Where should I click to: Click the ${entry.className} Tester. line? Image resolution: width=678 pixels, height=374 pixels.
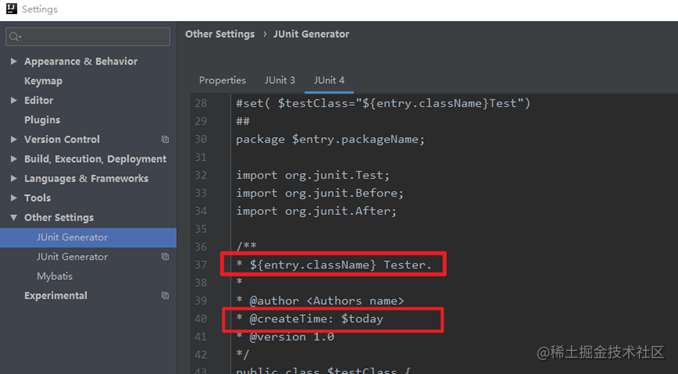tap(334, 265)
